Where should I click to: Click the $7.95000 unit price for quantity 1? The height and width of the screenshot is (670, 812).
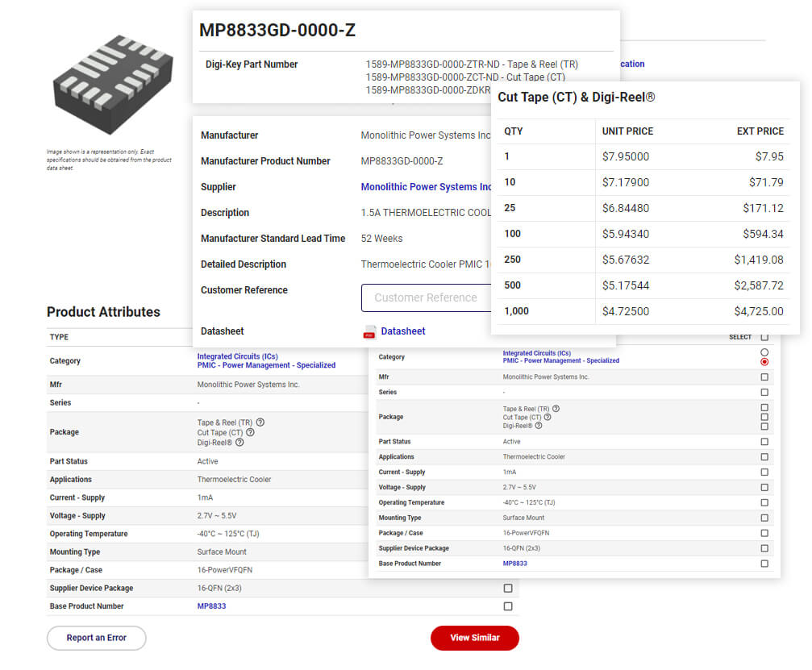pyautogui.click(x=626, y=156)
